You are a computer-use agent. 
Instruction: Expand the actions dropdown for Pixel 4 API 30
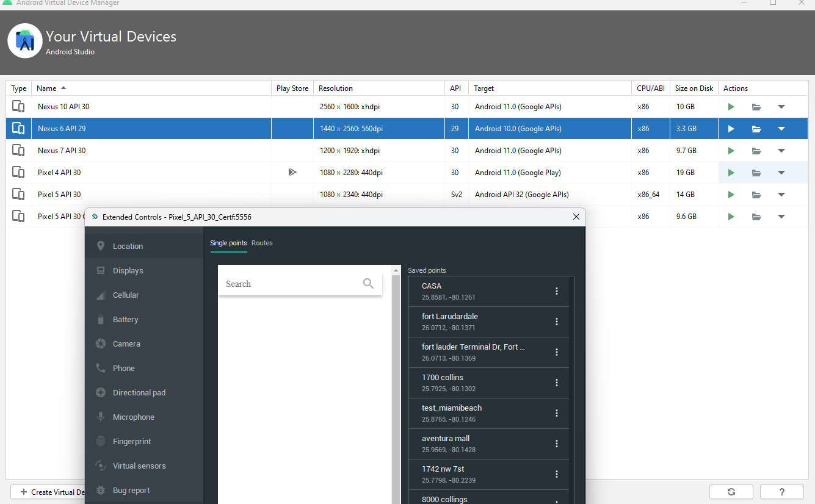pyautogui.click(x=781, y=173)
